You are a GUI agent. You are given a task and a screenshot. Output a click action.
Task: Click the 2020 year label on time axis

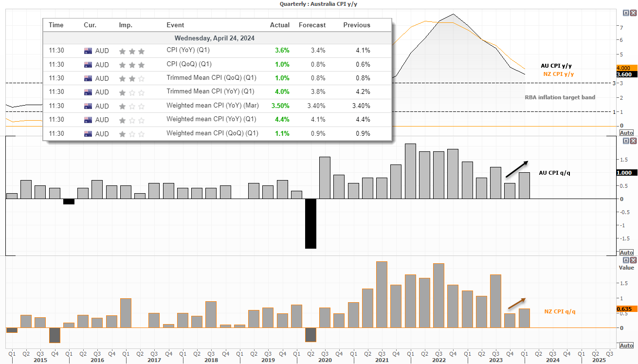click(325, 360)
